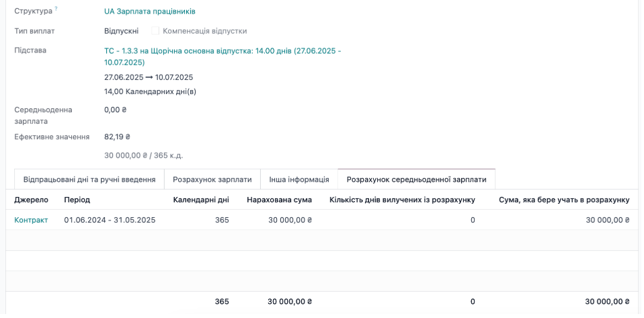Select the Розрахунок середньоденної зарплати tab
Viewport: 644px width, 318px height.
pos(416,180)
